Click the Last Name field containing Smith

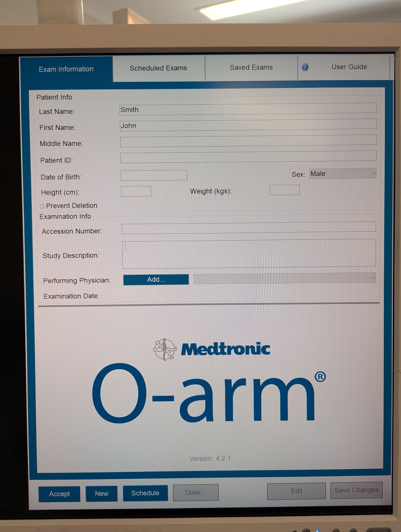(x=248, y=109)
